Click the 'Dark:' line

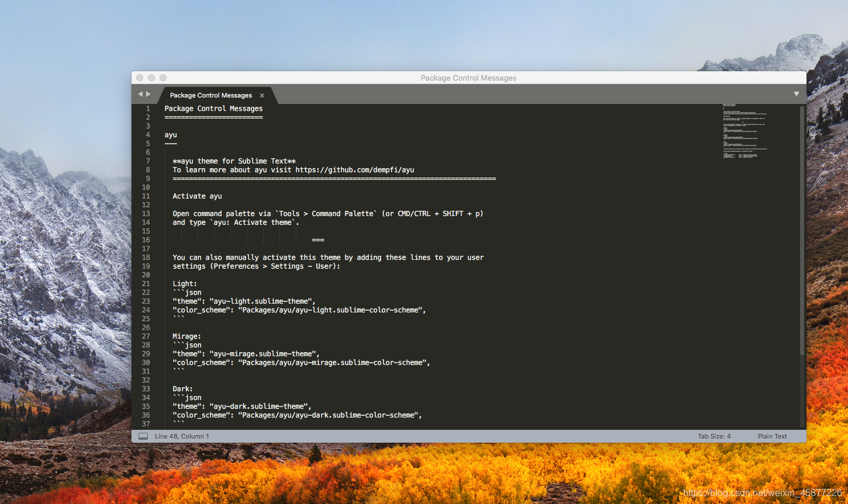click(x=182, y=389)
